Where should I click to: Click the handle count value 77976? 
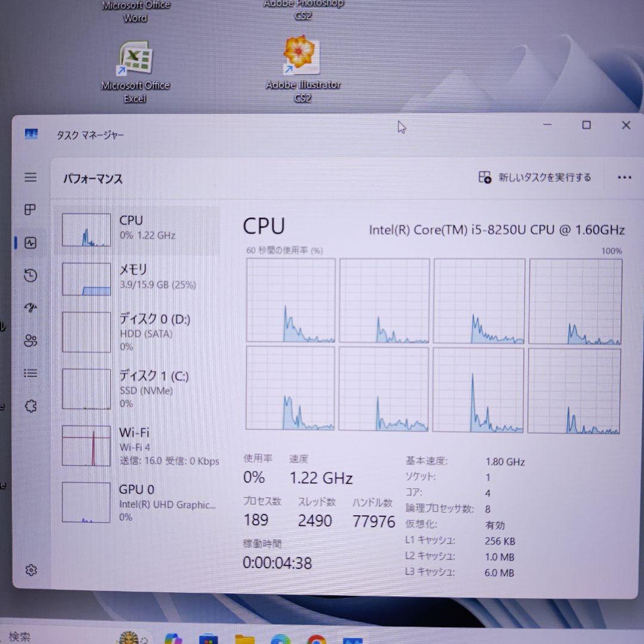[374, 522]
